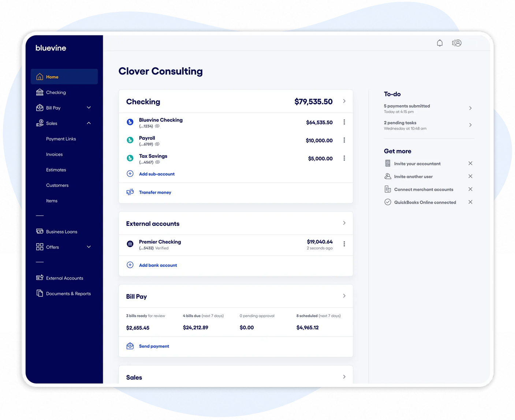This screenshot has height=420, width=515.
Task: Click the Documents & Reports icon
Action: pyautogui.click(x=40, y=293)
